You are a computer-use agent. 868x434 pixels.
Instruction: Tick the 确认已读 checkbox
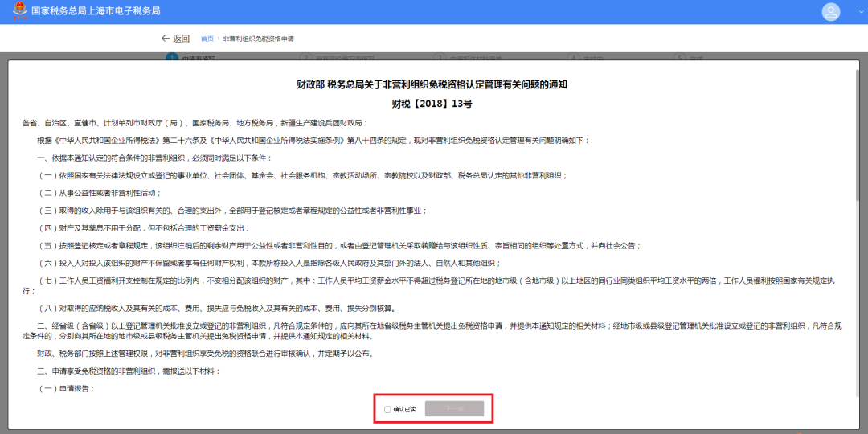[387, 409]
